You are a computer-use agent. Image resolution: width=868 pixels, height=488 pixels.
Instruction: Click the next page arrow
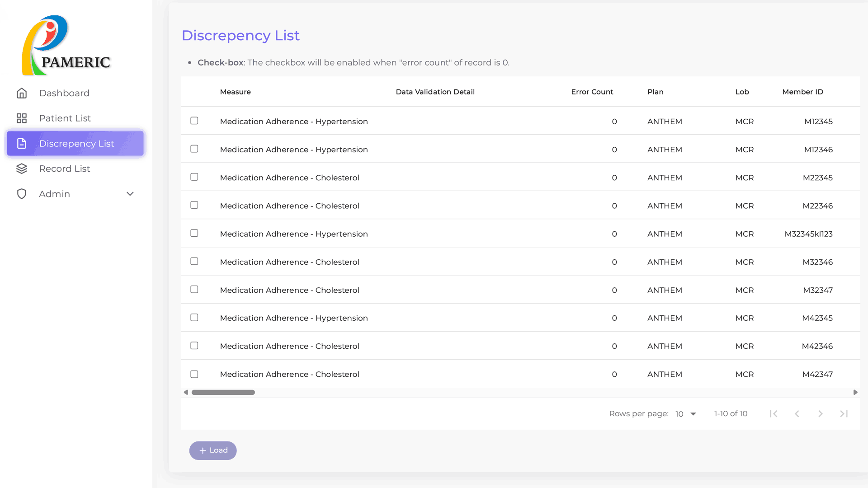point(820,414)
